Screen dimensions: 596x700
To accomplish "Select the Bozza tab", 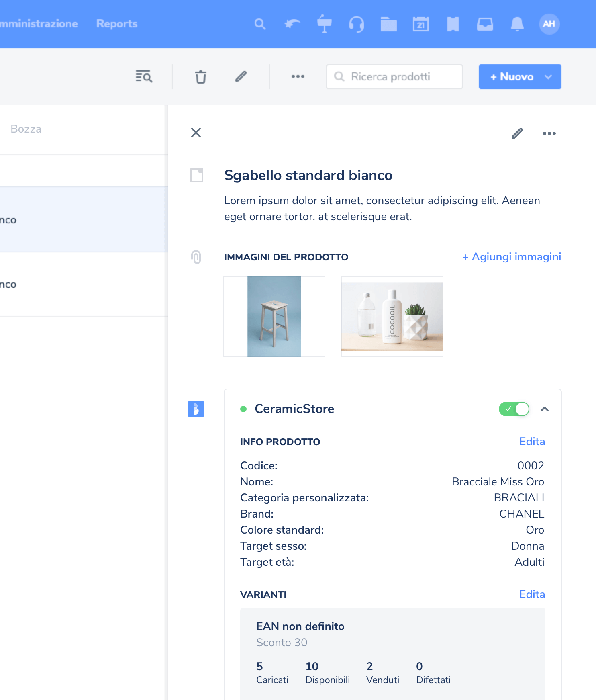I will coord(26,129).
